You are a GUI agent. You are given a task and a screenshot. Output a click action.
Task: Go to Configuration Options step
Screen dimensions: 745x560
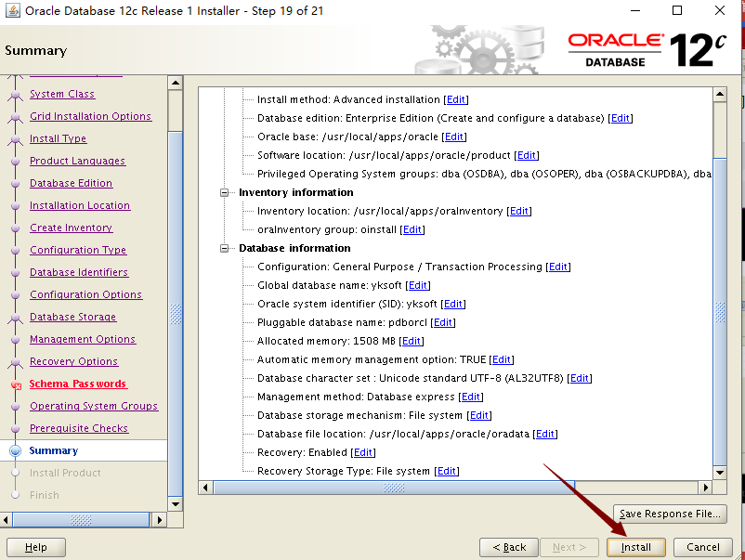tap(85, 295)
